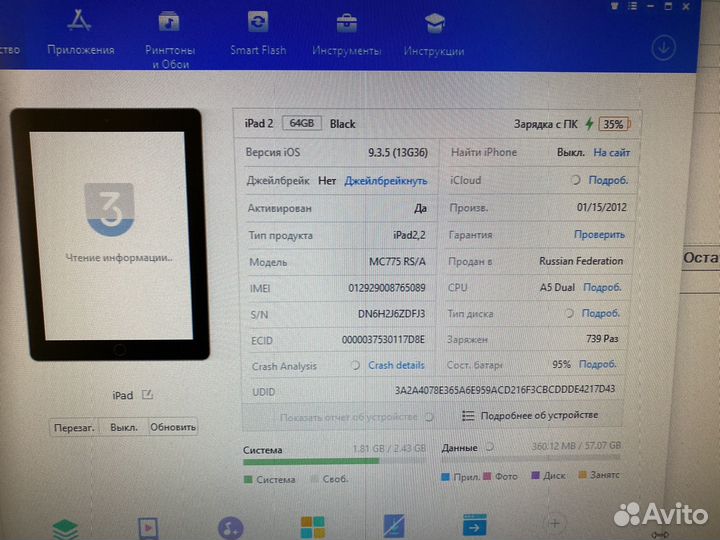This screenshot has width=720, height=540.
Task: Open Crash details link
Action: tap(396, 366)
